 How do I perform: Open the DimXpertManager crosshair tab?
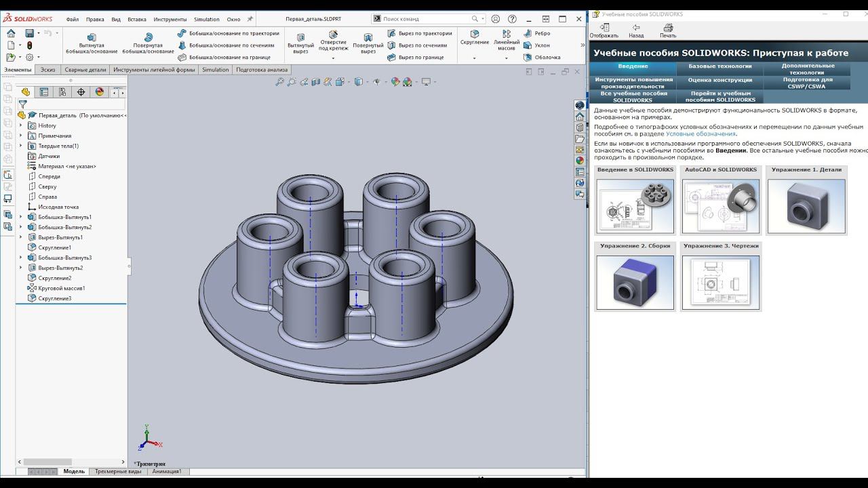[81, 92]
